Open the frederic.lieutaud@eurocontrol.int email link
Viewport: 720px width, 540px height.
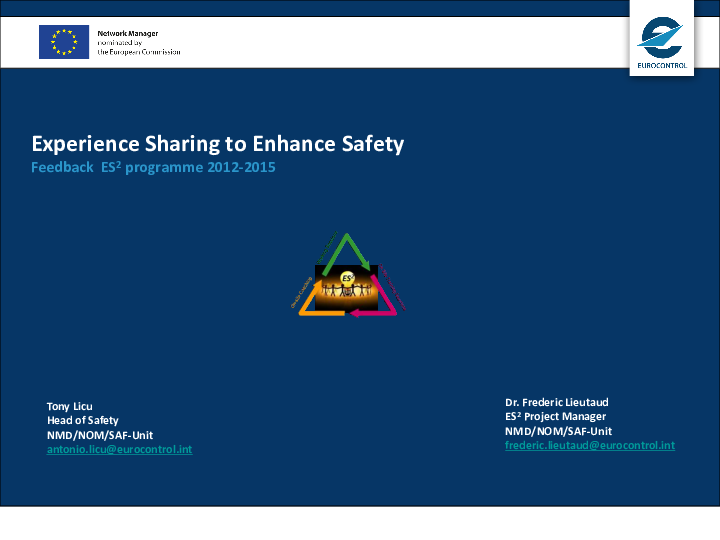point(589,445)
